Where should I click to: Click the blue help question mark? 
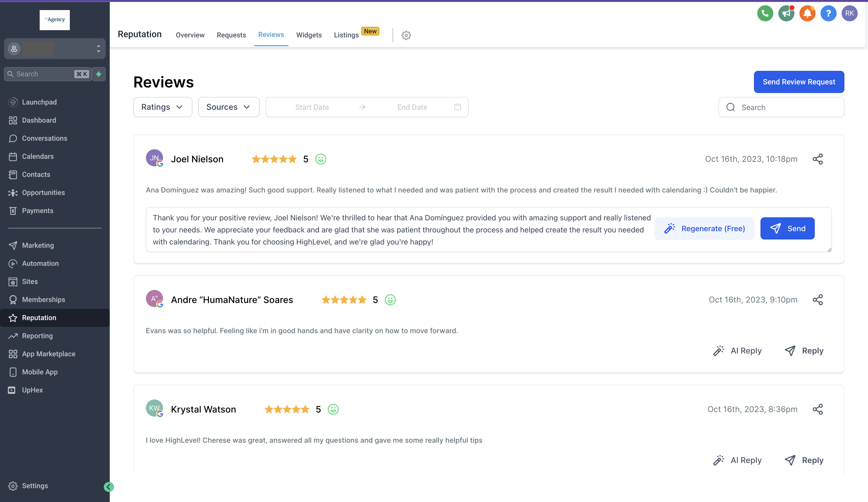click(828, 13)
